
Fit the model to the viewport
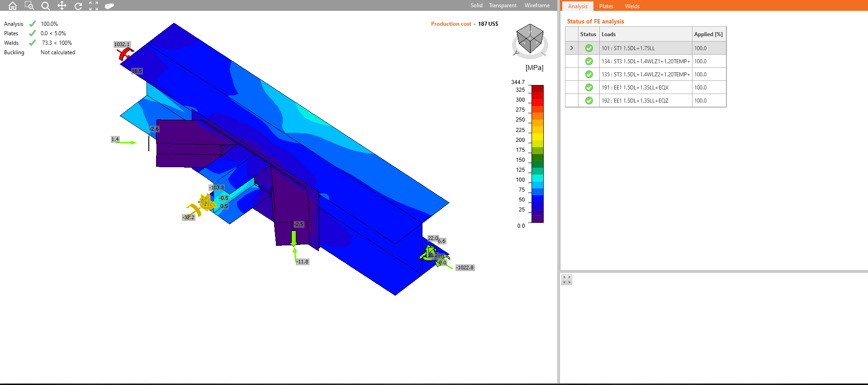pos(94,6)
